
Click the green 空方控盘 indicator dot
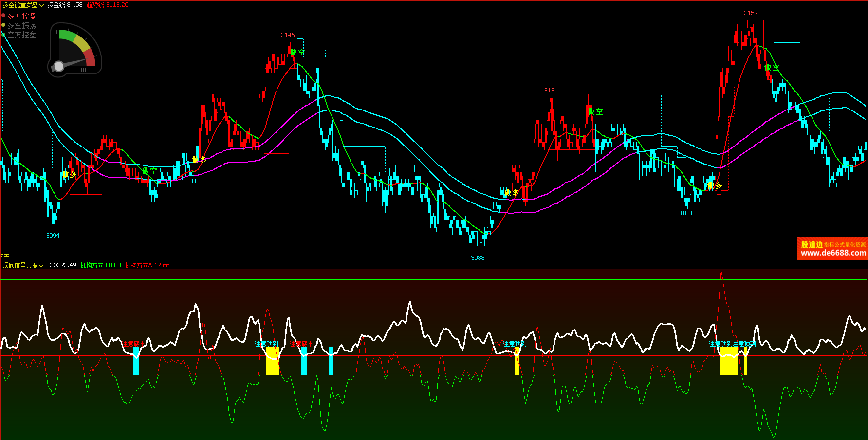[3, 34]
